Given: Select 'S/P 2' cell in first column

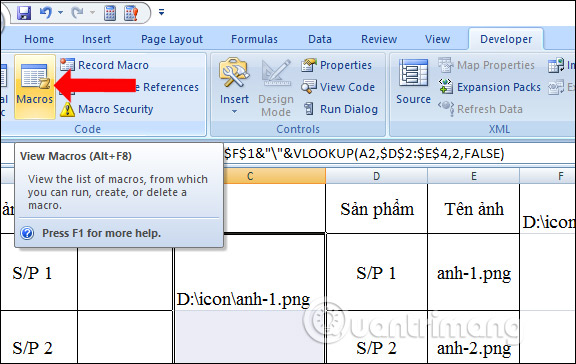Looking at the screenshot, I should 39,337.
